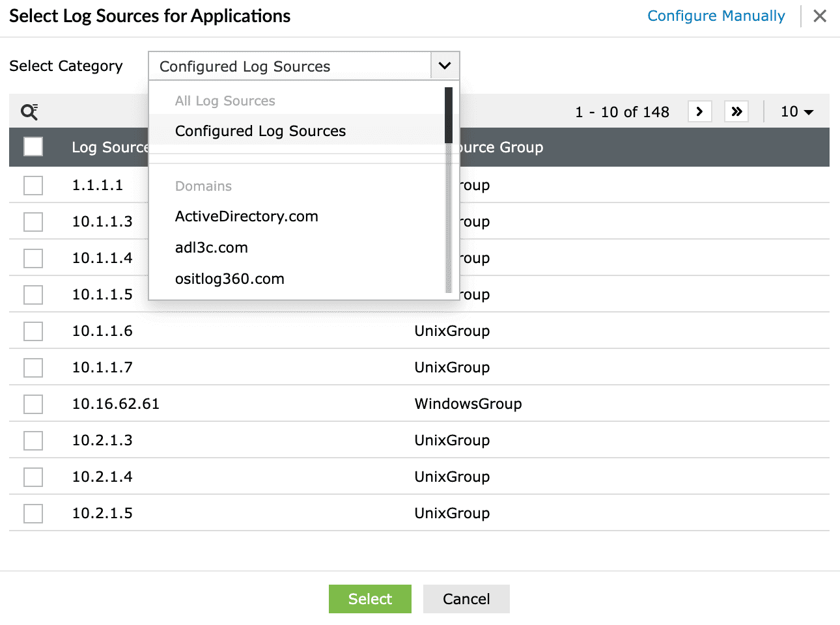Select ositlog360.com domain entry
The image size is (840, 625).
pyautogui.click(x=229, y=279)
